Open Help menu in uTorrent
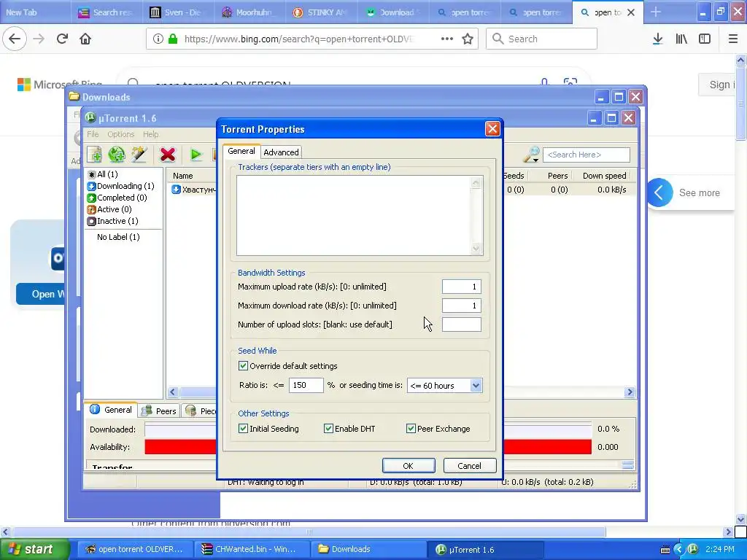747x560 pixels. coord(150,134)
